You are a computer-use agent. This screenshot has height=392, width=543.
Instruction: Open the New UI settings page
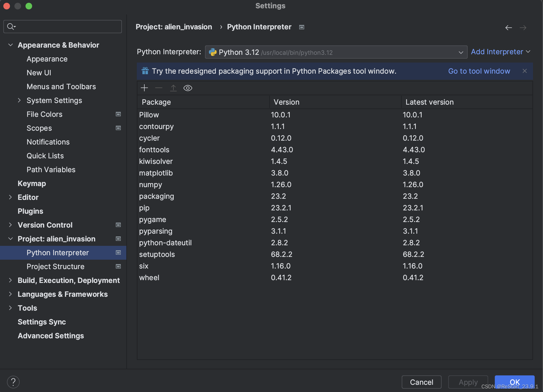tap(39, 73)
